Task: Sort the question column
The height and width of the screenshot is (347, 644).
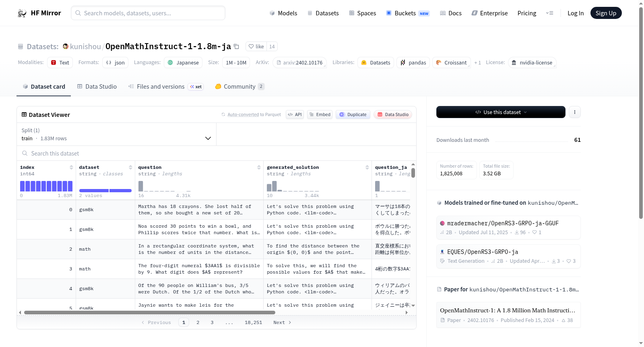Action: [259, 167]
